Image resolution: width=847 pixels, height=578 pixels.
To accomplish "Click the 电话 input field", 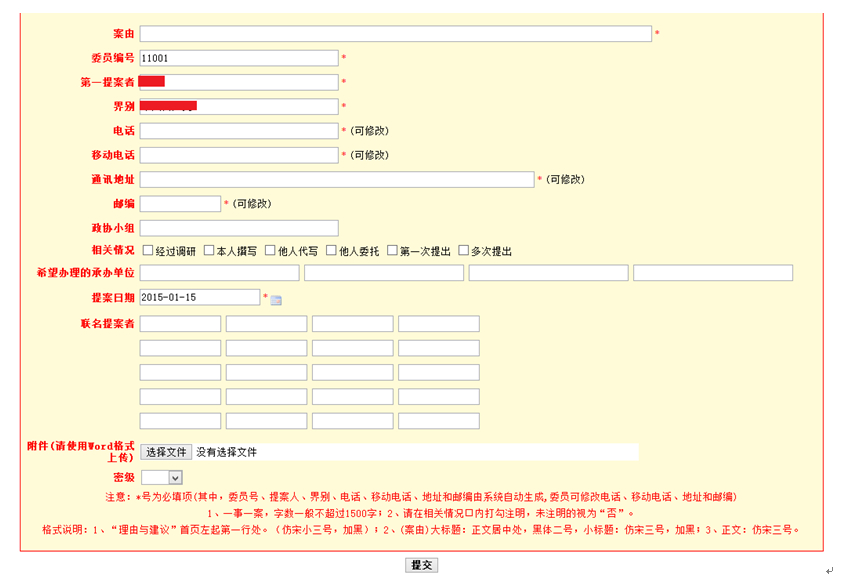I will 239,131.
